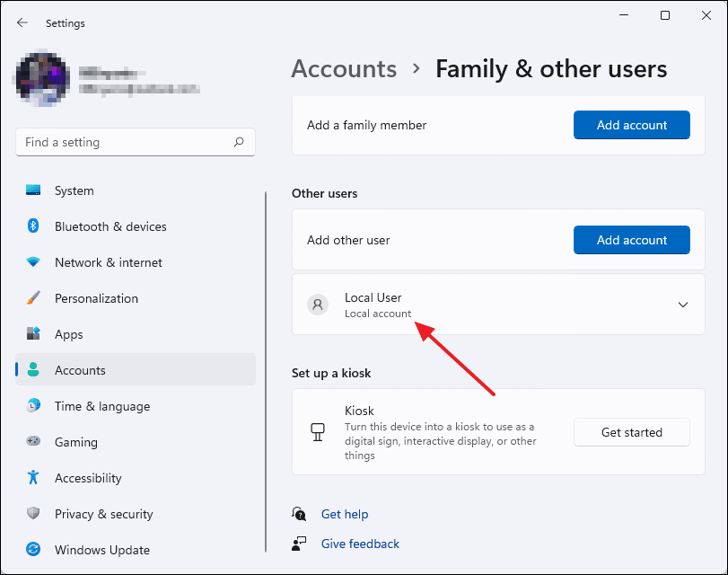Open Network & internet settings
The height and width of the screenshot is (575, 728).
pos(108,262)
